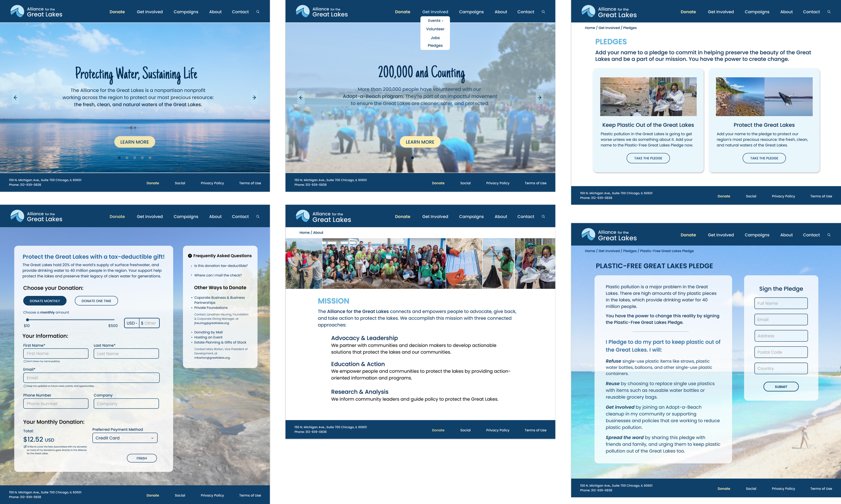841x504 pixels.
Task: Select Pledges in the Get Involved dropdown menu
Action: point(435,45)
